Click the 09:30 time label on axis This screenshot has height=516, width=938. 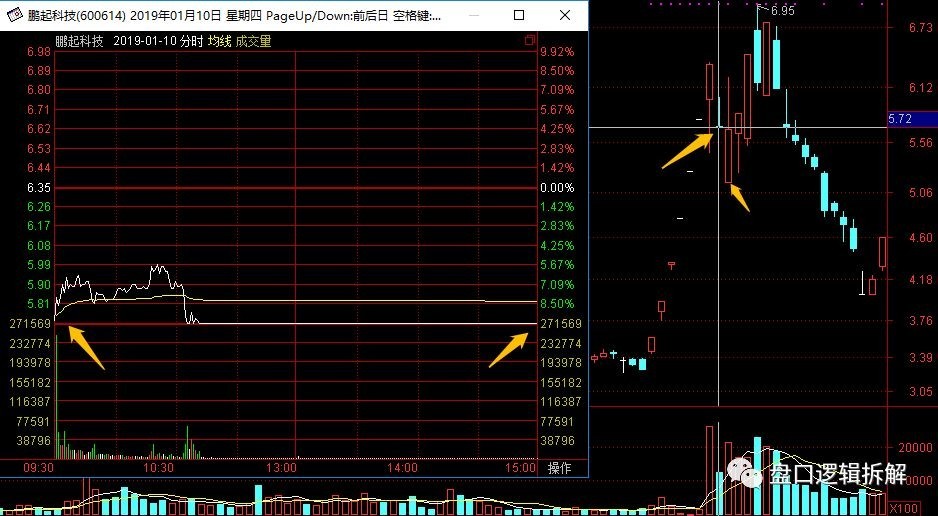(38, 467)
